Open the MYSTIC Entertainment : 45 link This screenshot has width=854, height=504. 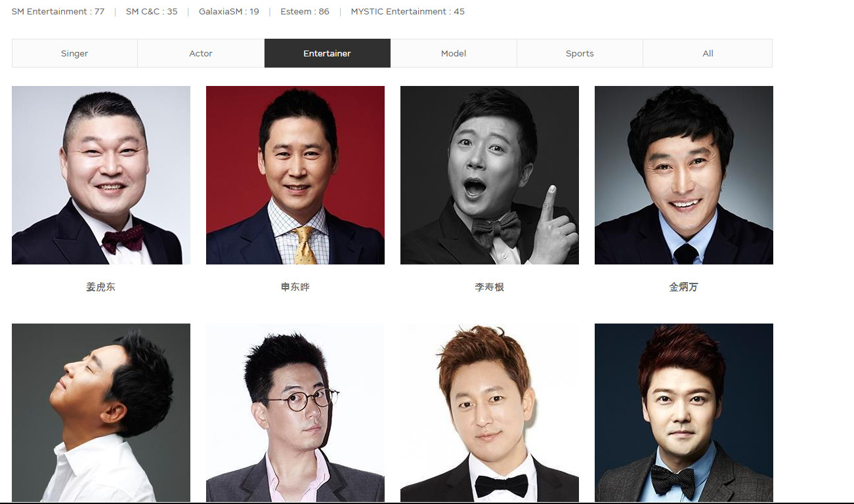408,12
